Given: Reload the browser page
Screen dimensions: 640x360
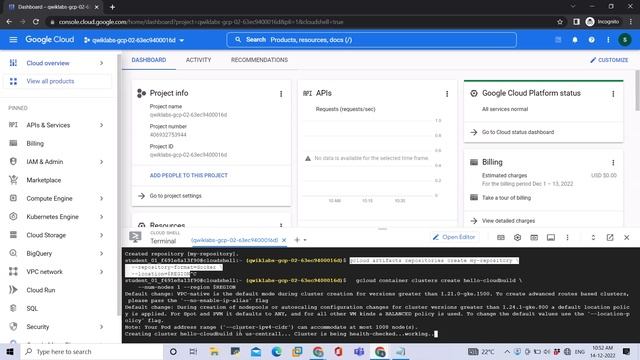Looking at the screenshot, I should pyautogui.click(x=36, y=22).
